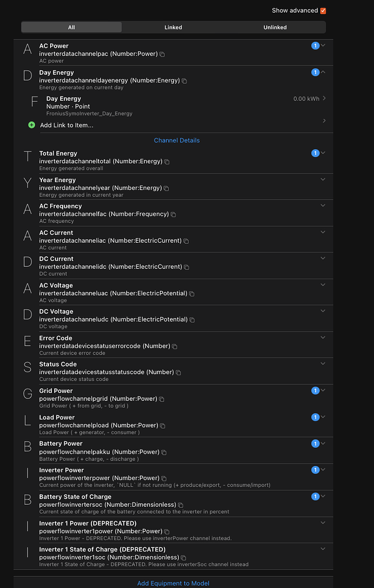This screenshot has width=374, height=588.
Task: Copy the AC Frequency channel ID
Action: click(173, 214)
